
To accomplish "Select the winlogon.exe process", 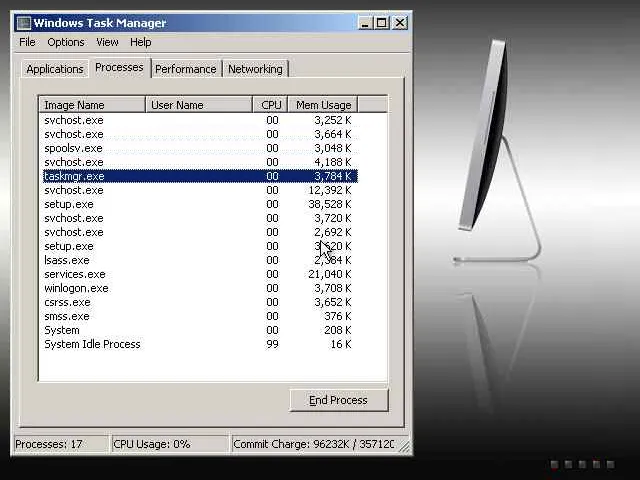I will (200, 288).
